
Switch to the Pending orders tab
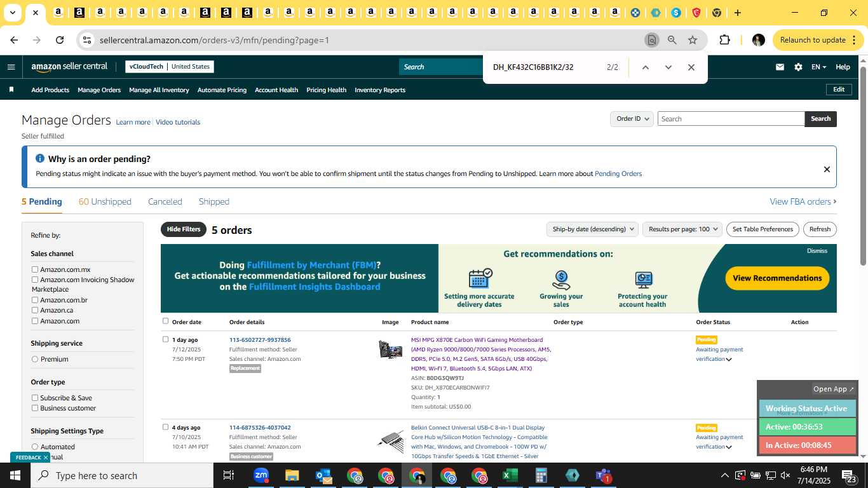[x=42, y=201]
